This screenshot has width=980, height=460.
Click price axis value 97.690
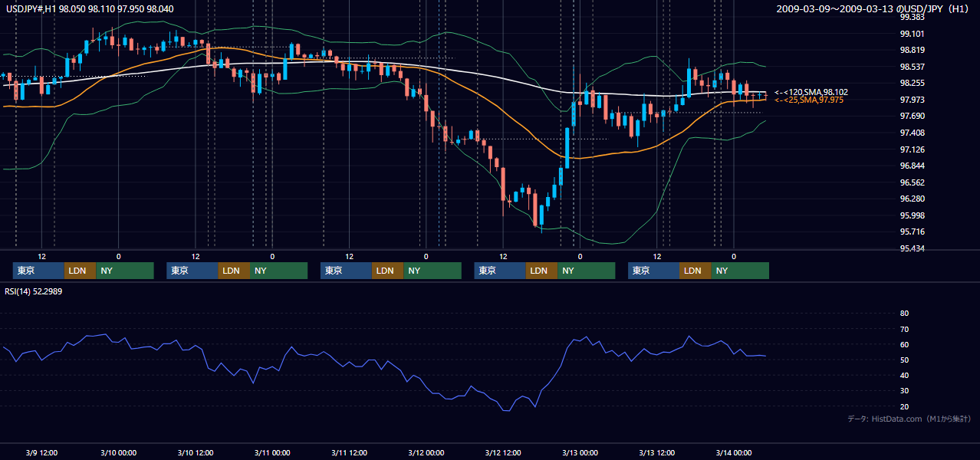click(912, 116)
